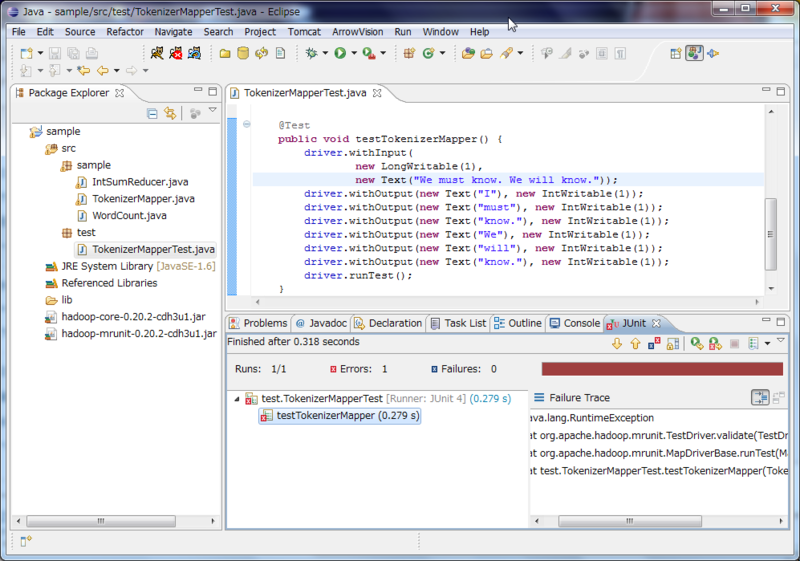Image resolution: width=800 pixels, height=561 pixels.
Task: Open the Debug configurations dropdown arrow
Action: [325, 53]
